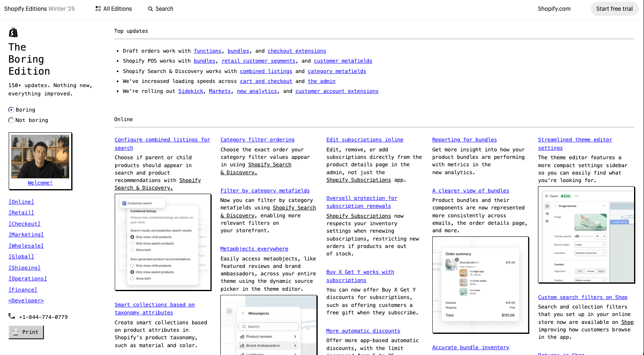Viewport: 644px width, 355px height.
Task: Jump to the [Online] section
Action: click(21, 202)
